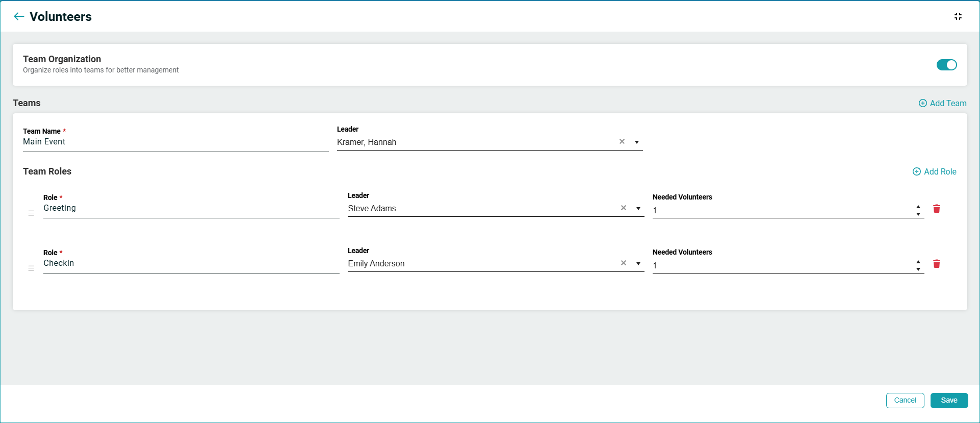Image resolution: width=980 pixels, height=423 pixels.
Task: Delete the Checkin role with trash icon
Action: coord(936,264)
